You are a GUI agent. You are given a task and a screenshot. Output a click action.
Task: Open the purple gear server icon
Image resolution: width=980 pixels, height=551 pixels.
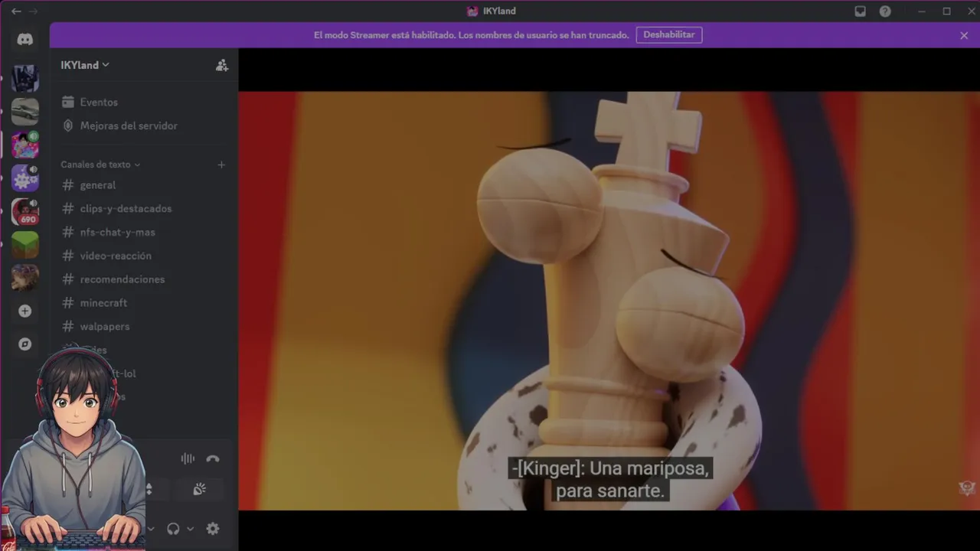25,178
